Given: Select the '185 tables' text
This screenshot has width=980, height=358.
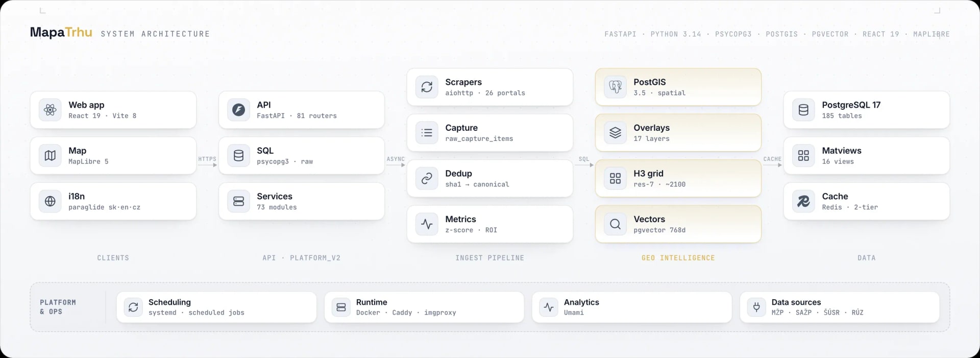Looking at the screenshot, I should (842, 116).
